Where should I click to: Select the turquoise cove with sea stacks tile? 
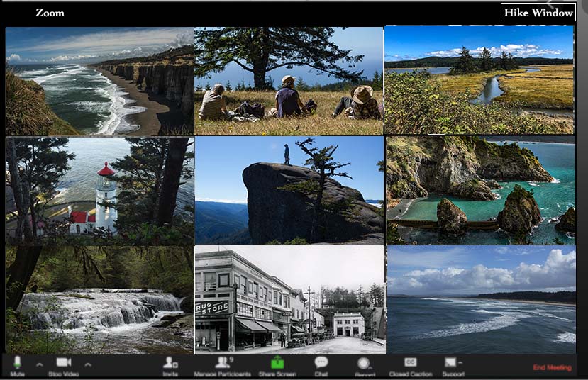click(480, 190)
